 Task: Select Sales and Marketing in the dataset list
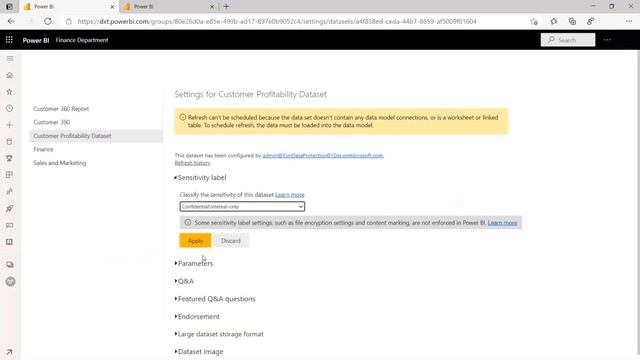point(60,163)
